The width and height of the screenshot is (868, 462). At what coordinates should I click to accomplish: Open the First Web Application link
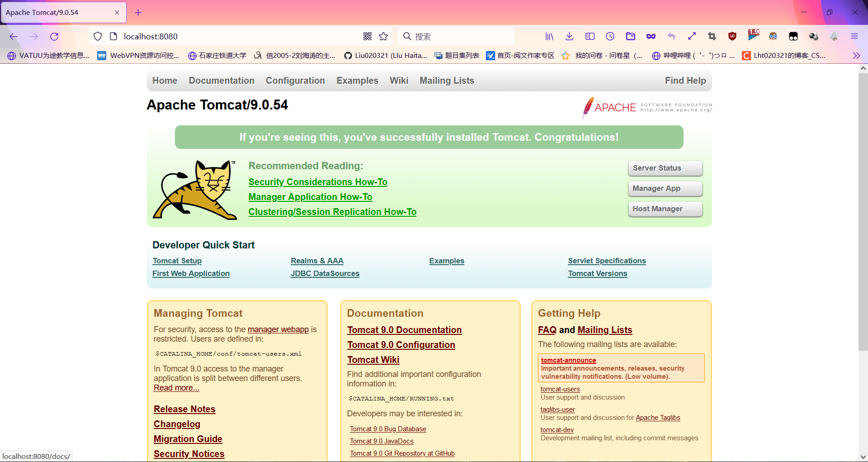191,274
